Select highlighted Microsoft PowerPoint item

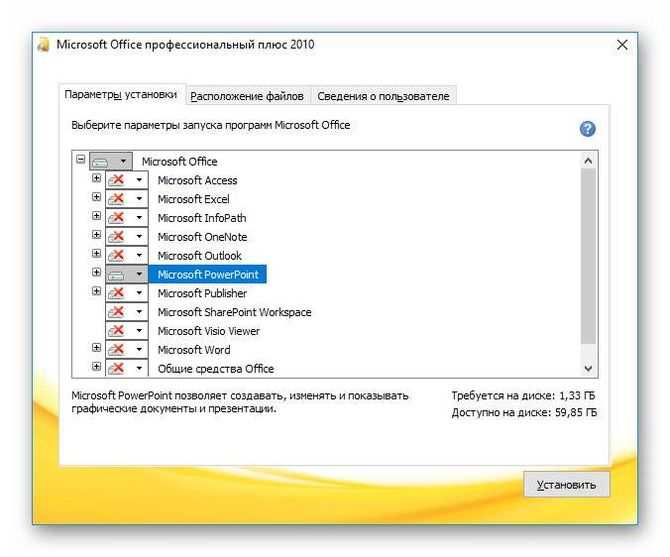(208, 274)
